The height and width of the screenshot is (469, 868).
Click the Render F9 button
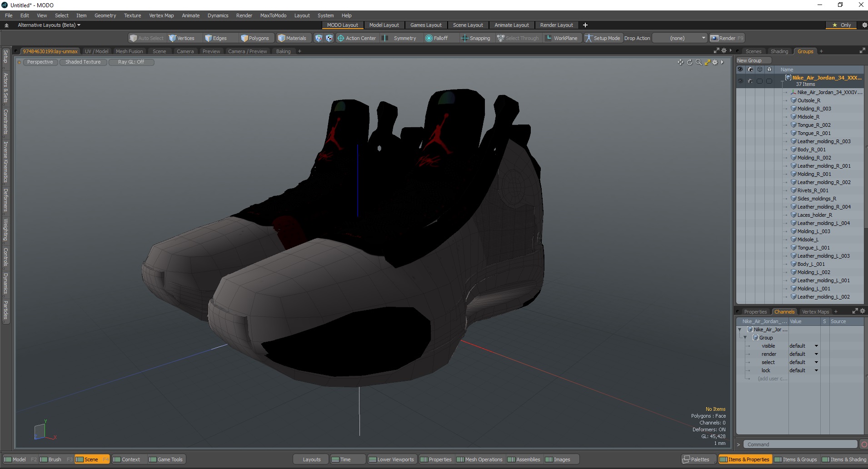(727, 38)
